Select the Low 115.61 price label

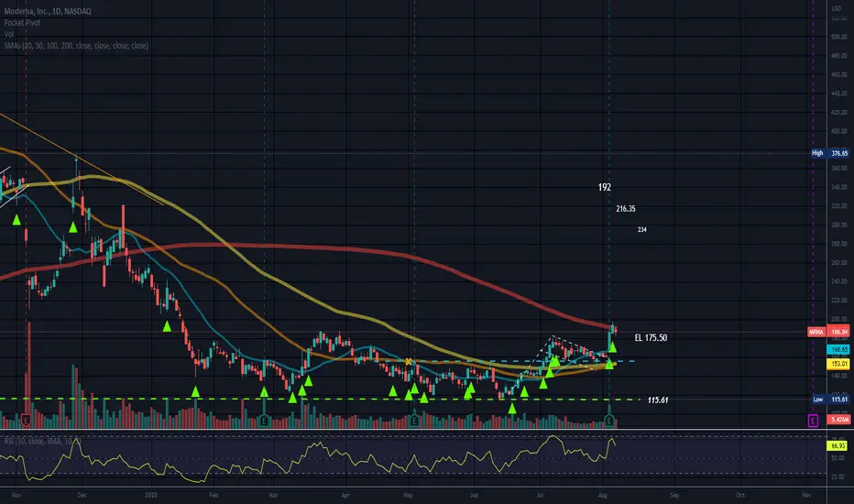(x=829, y=400)
